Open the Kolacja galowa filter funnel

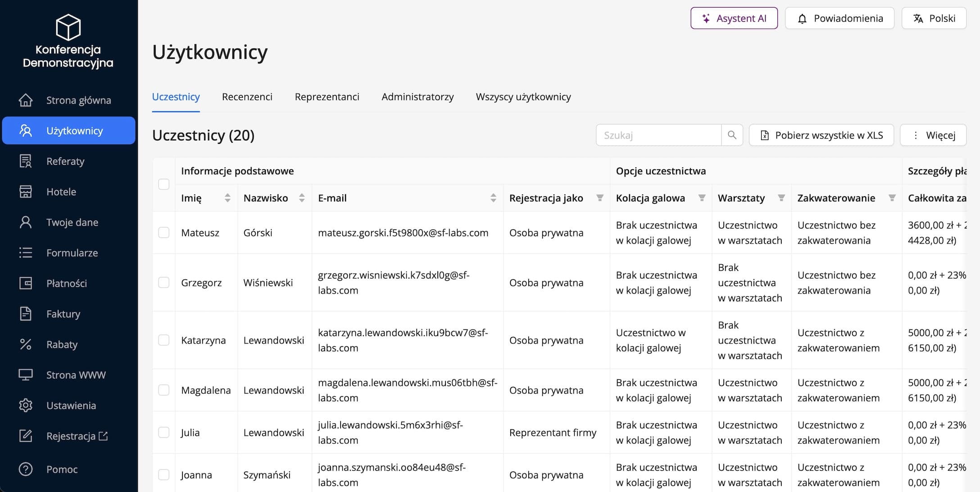tap(702, 198)
